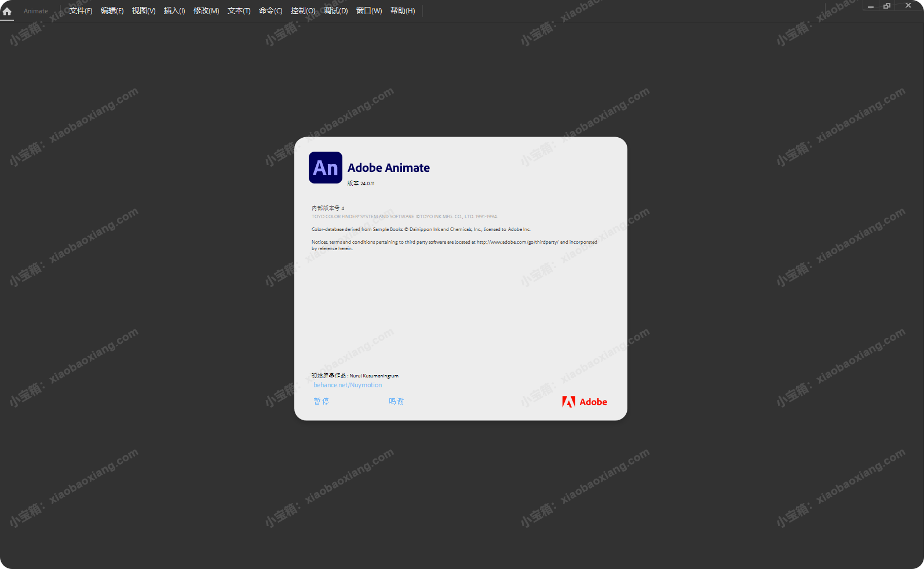Follow the behance.net/Nuymotion link
This screenshot has height=569, width=924.
[x=348, y=385]
